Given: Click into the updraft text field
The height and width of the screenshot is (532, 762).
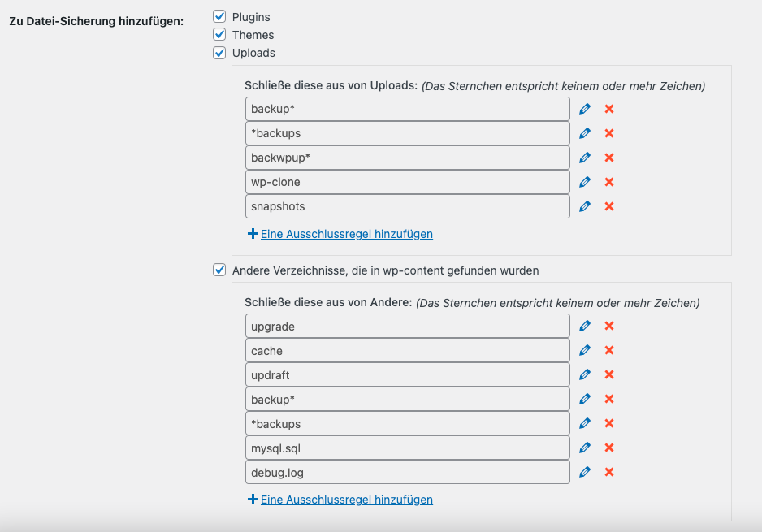Looking at the screenshot, I should 407,374.
